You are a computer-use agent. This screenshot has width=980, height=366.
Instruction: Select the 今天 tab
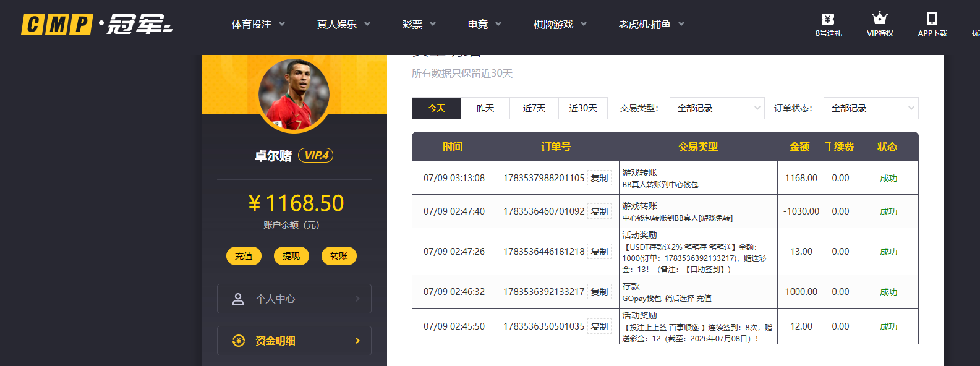click(437, 108)
